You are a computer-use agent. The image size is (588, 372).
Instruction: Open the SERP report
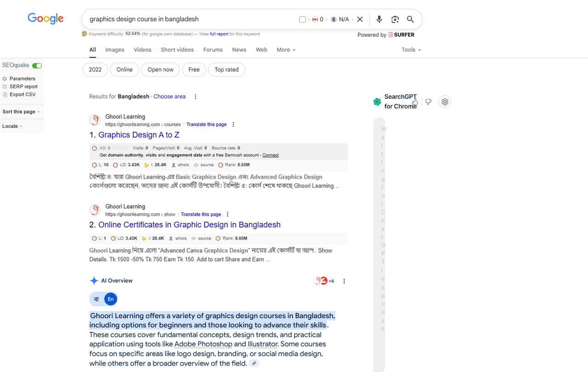pyautogui.click(x=23, y=86)
